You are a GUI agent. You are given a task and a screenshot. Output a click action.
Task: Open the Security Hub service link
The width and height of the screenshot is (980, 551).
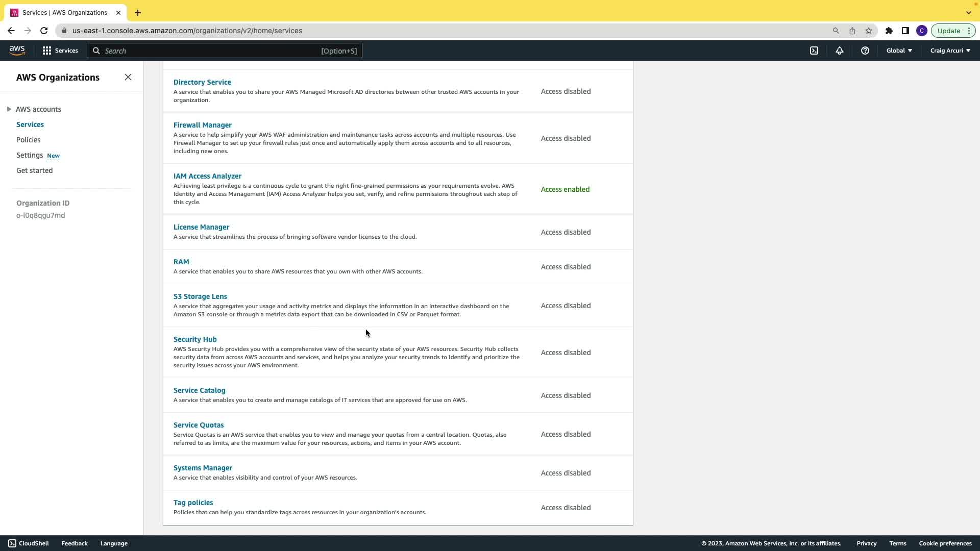pyautogui.click(x=195, y=339)
